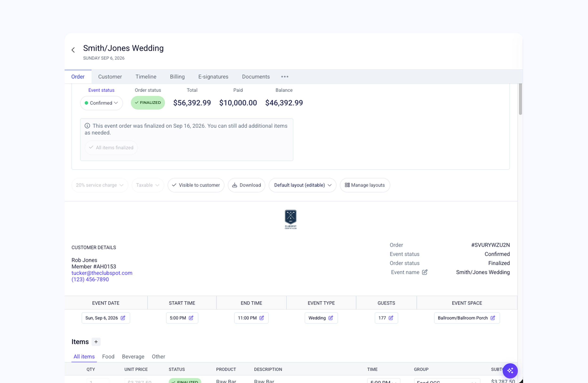The image size is (588, 383).
Task: Click the PRODUCT column header
Action: [x=226, y=369]
